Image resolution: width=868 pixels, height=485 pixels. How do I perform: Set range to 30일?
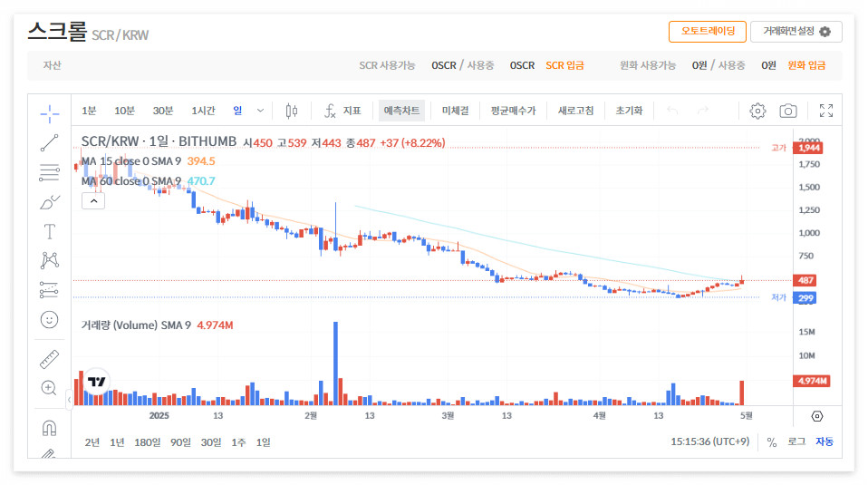pos(211,442)
